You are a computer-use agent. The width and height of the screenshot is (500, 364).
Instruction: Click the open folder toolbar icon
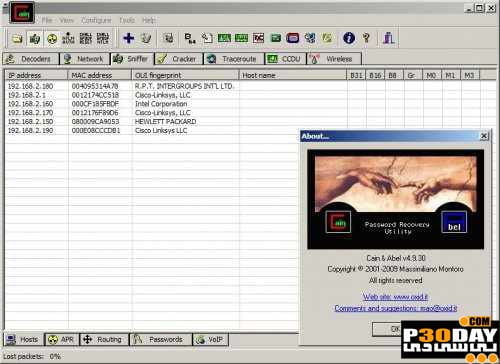(x=17, y=39)
